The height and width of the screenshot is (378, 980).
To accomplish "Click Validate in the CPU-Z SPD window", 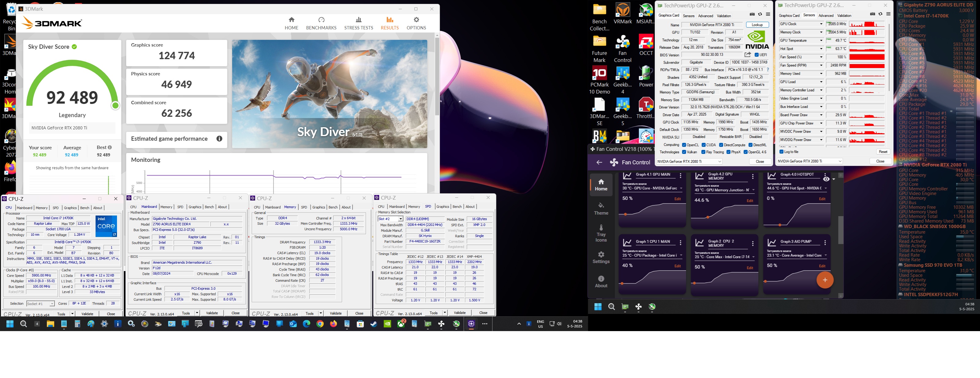I will pos(460,313).
